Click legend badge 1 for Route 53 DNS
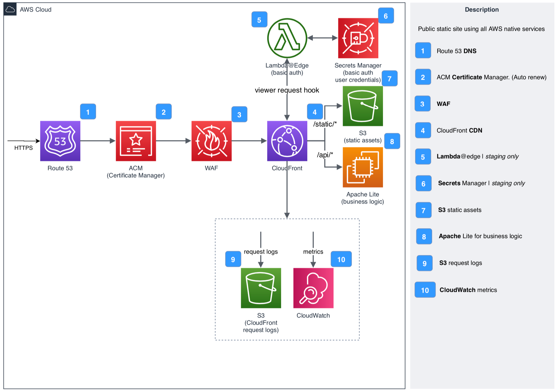Viewport: 557px width, 392px height. tap(423, 51)
